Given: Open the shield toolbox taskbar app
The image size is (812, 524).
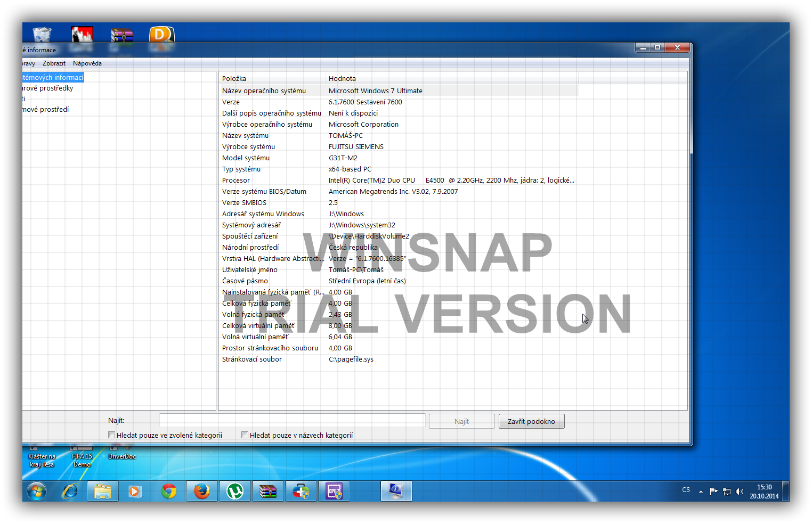Looking at the screenshot, I should click(301, 491).
